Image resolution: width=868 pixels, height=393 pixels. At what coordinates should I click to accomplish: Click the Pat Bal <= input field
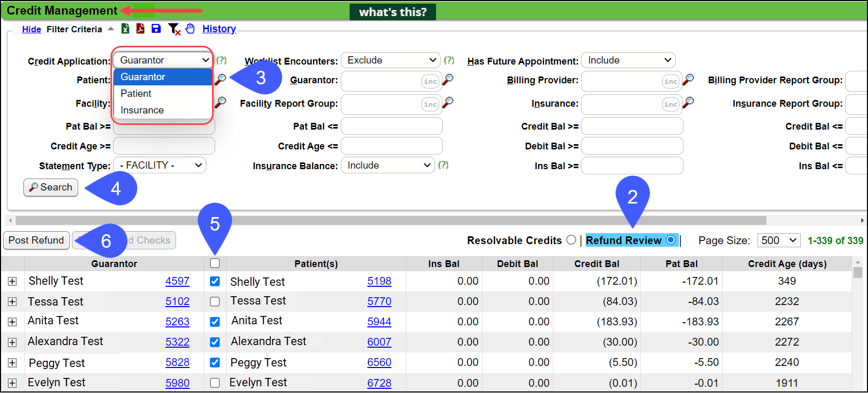tap(391, 126)
